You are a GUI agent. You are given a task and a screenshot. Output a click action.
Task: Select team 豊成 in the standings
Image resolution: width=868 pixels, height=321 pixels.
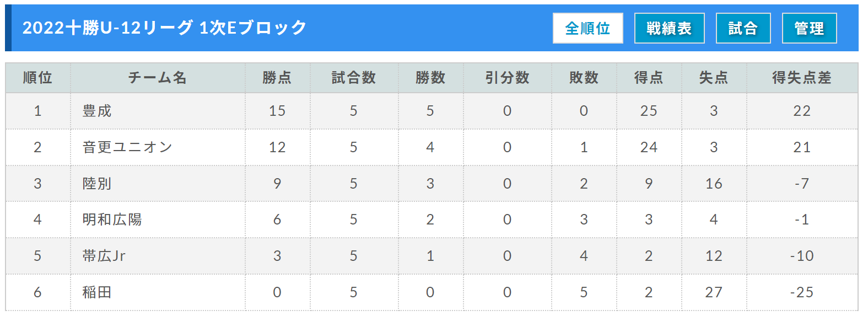pos(97,111)
